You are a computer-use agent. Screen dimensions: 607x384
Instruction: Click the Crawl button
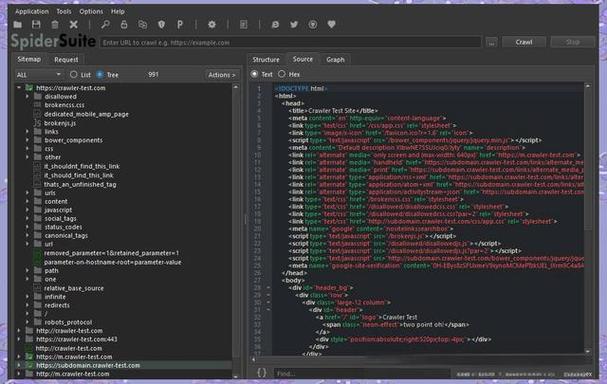pyautogui.click(x=524, y=42)
